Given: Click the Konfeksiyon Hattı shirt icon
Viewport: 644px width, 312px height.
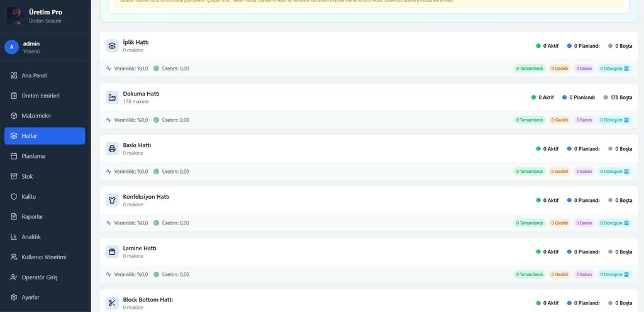Looking at the screenshot, I should tap(112, 201).
